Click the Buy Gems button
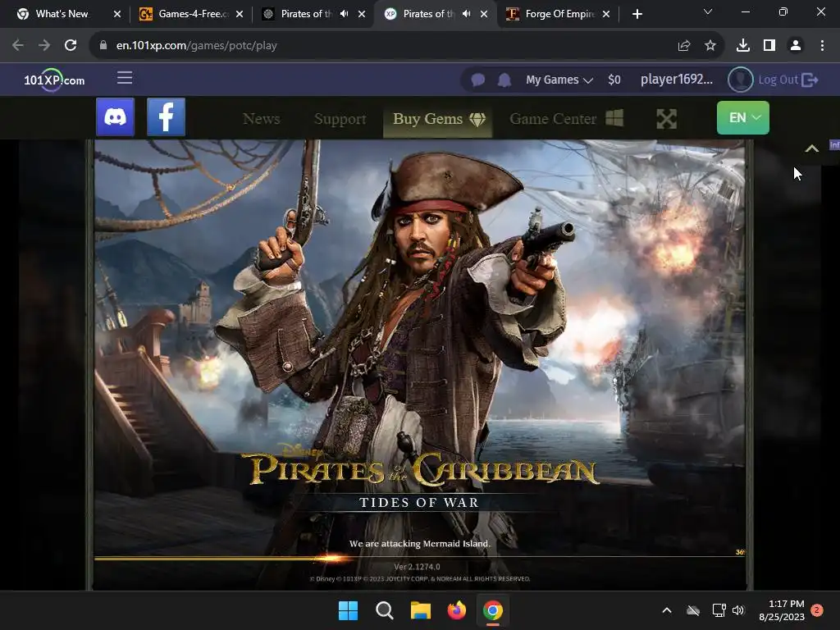 438,119
